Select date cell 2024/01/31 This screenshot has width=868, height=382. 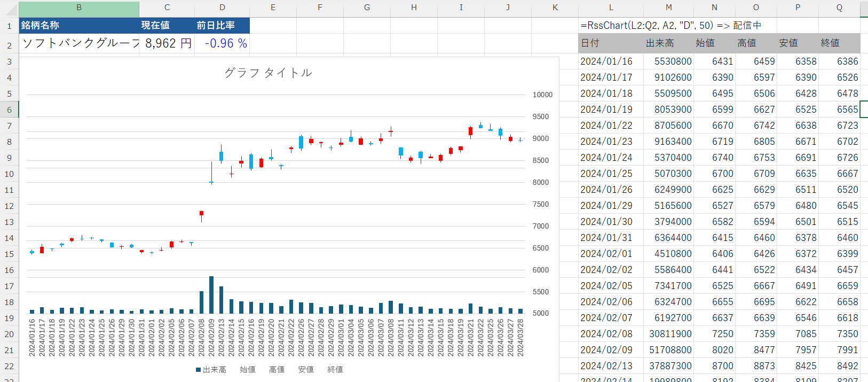tap(611, 238)
